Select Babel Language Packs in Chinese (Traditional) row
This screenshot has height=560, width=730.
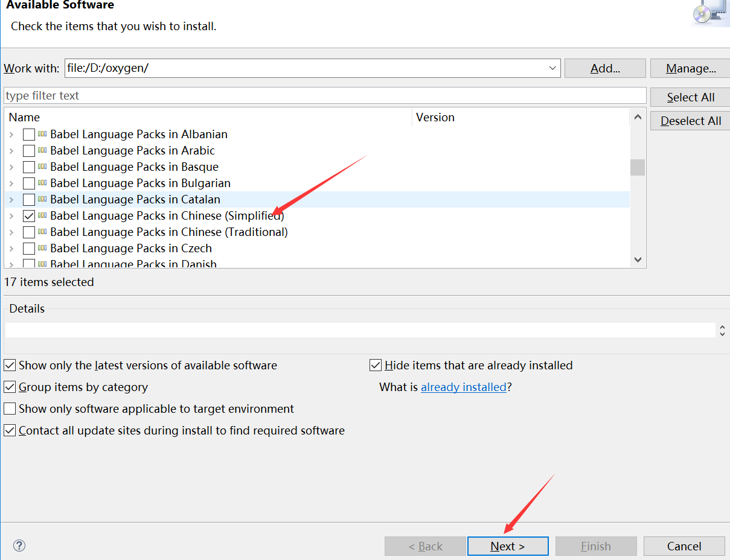[317, 232]
